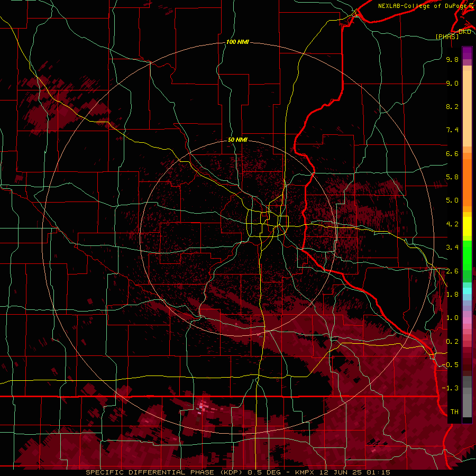The image size is (476, 476).
Task: Click the bright green segment of the color bar
Action: pyautogui.click(x=467, y=255)
